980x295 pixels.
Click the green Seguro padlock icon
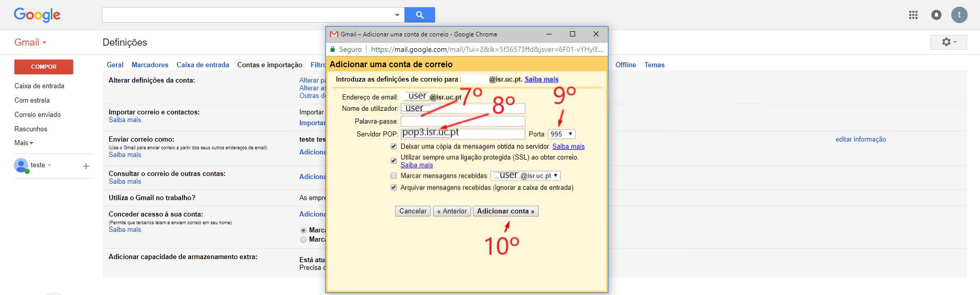click(x=333, y=49)
